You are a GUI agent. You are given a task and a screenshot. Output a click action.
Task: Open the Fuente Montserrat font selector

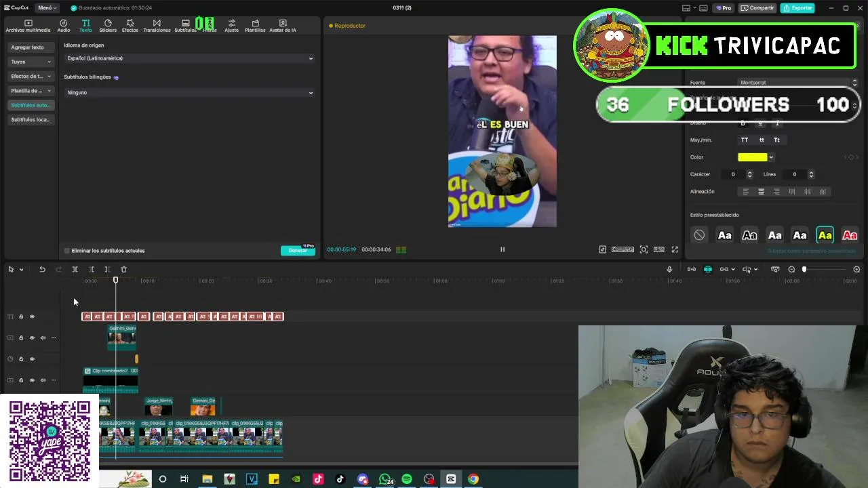[x=798, y=83]
